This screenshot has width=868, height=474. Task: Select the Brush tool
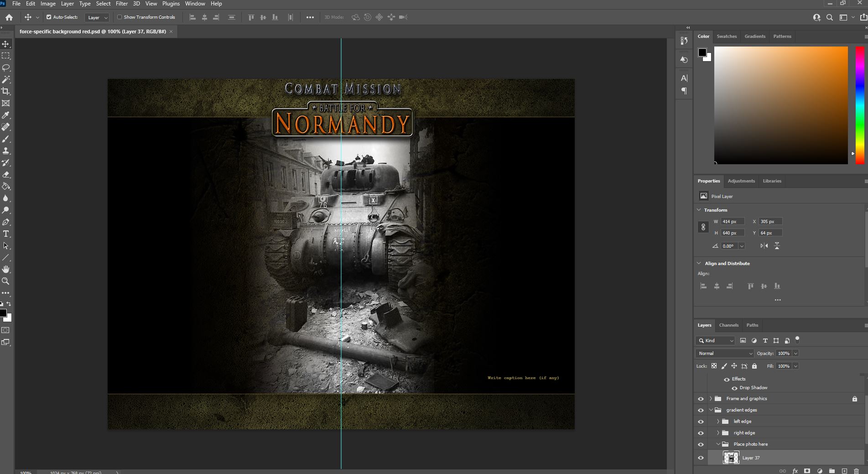(6, 139)
